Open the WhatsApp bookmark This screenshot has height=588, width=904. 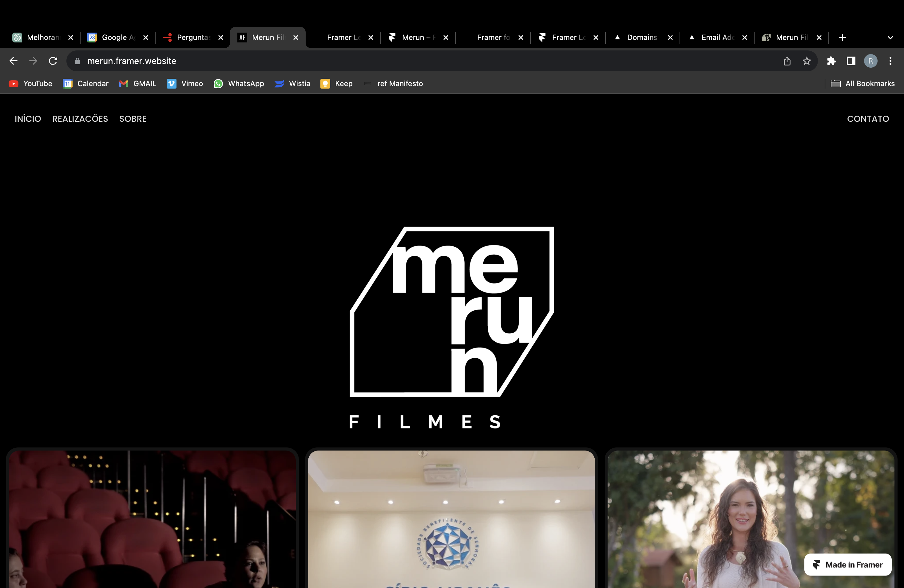tap(239, 84)
